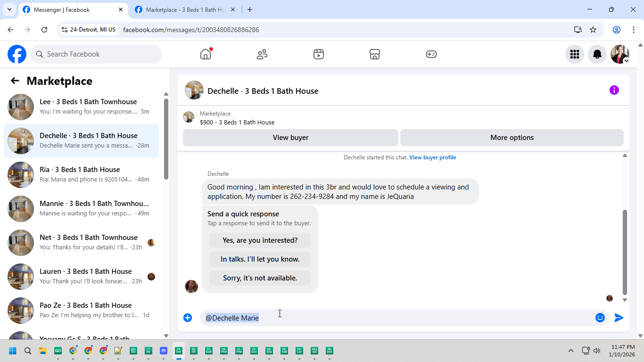The image size is (644, 362).
Task: Switch to the Marketplace - 3 Beds 1 Bath tab
Action: tap(185, 10)
